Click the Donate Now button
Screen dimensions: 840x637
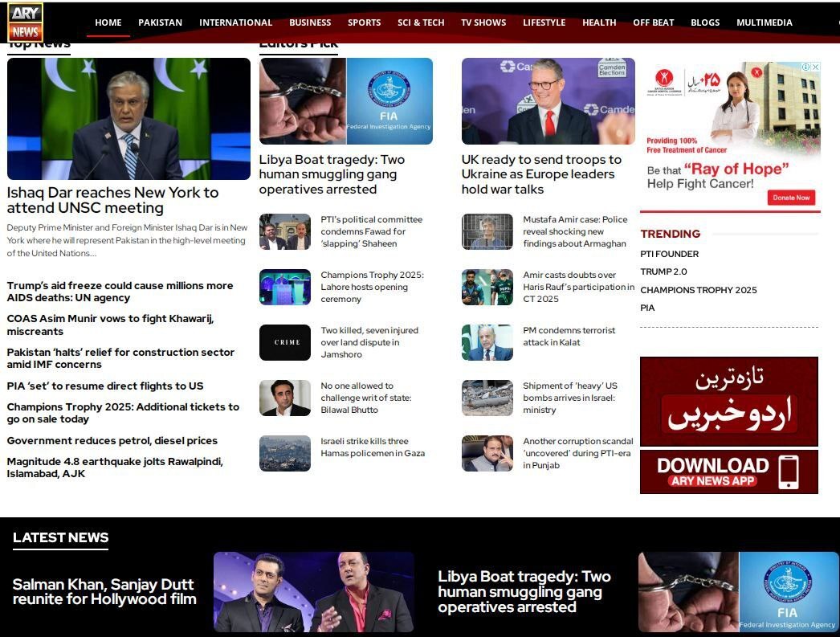[791, 198]
